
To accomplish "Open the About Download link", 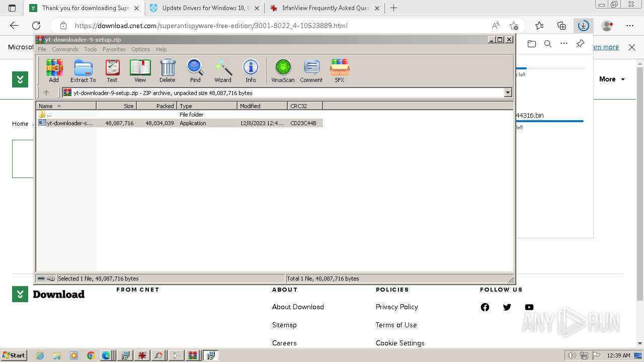I will [x=298, y=307].
